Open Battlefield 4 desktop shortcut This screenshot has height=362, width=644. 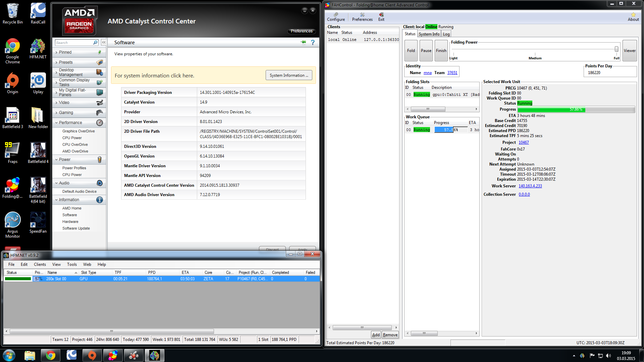pos(38,153)
